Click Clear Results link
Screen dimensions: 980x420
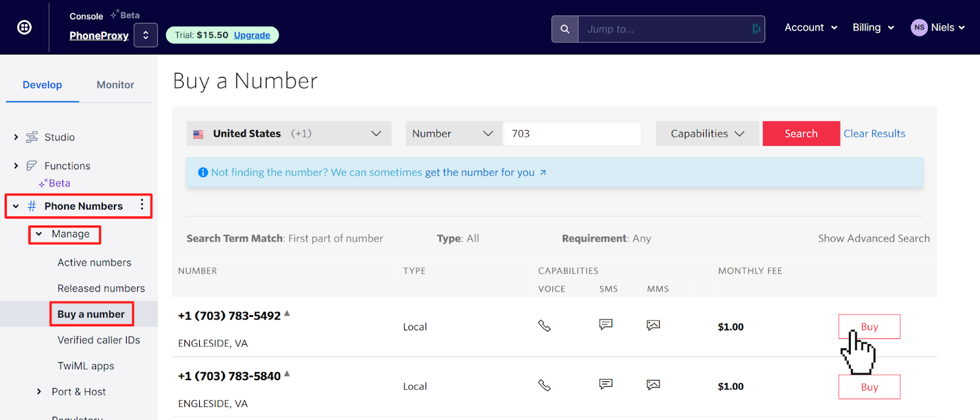tap(874, 134)
